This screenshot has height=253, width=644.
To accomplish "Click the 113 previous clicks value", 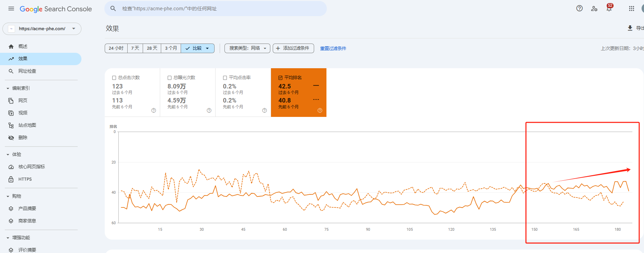I will coord(117,100).
